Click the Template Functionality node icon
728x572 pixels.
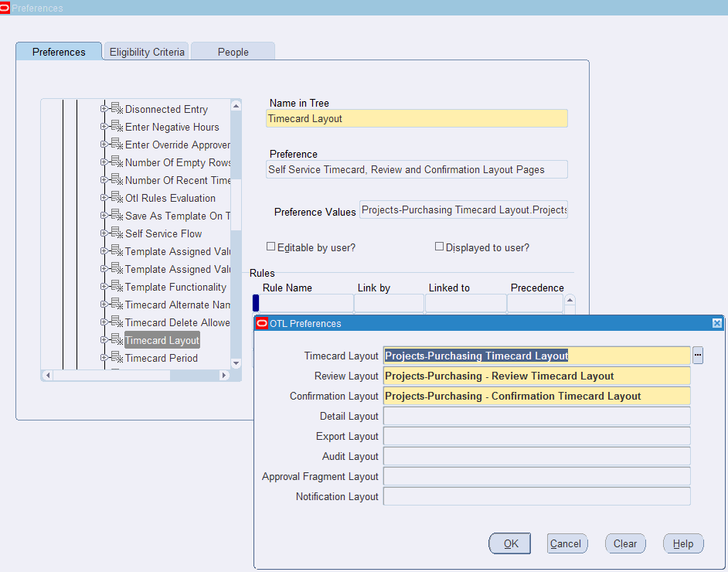pos(117,286)
